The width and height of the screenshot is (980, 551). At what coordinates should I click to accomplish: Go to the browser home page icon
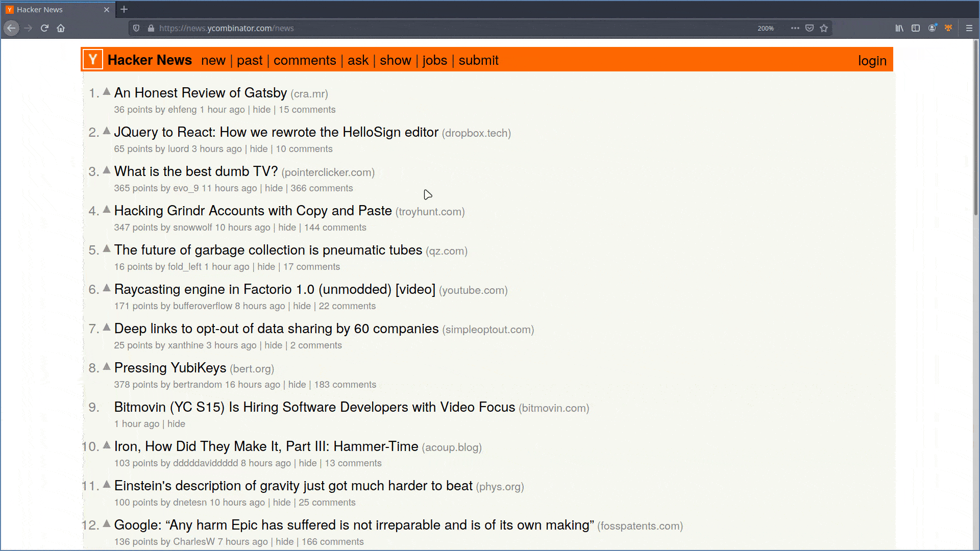pos(61,28)
